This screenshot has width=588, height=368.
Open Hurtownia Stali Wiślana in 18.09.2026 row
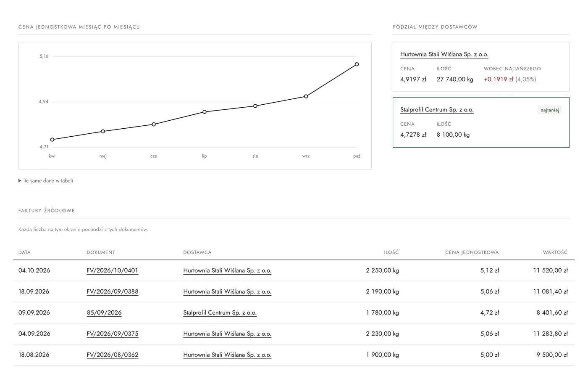(227, 291)
